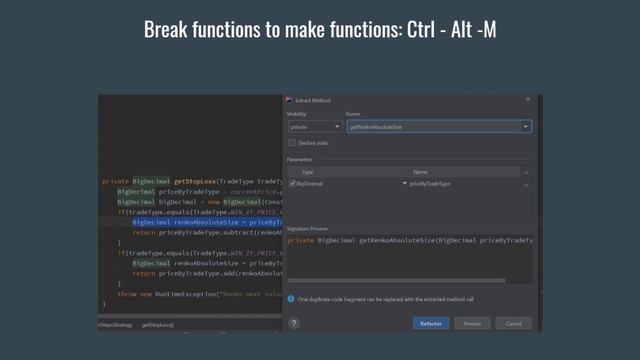Click the IntelliJ icon in dialog title
640x360 pixels.
click(x=289, y=100)
